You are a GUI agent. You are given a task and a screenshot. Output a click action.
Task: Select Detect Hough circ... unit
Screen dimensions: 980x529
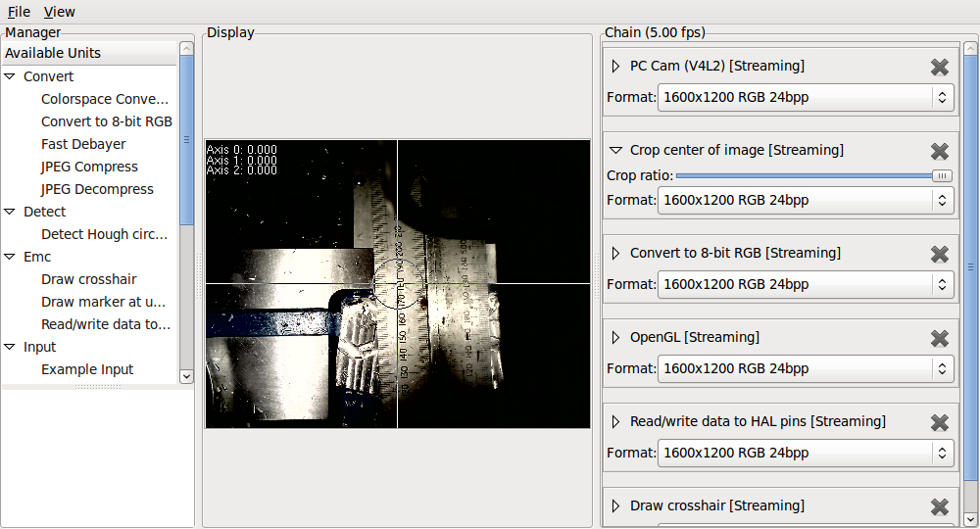tap(105, 234)
